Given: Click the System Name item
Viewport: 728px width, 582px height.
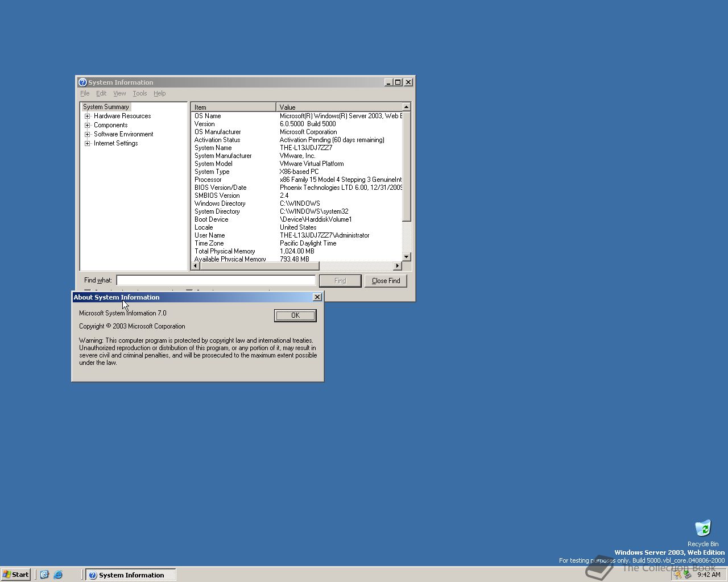Looking at the screenshot, I should click(x=213, y=148).
